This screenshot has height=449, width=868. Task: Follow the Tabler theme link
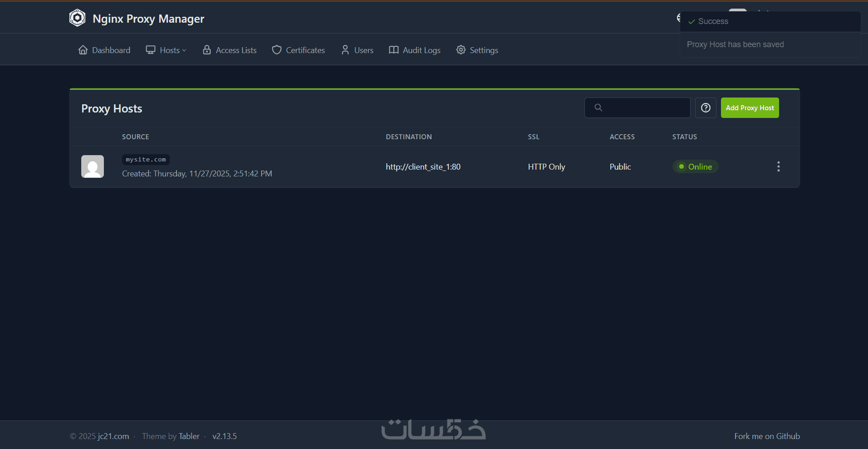[x=189, y=436]
